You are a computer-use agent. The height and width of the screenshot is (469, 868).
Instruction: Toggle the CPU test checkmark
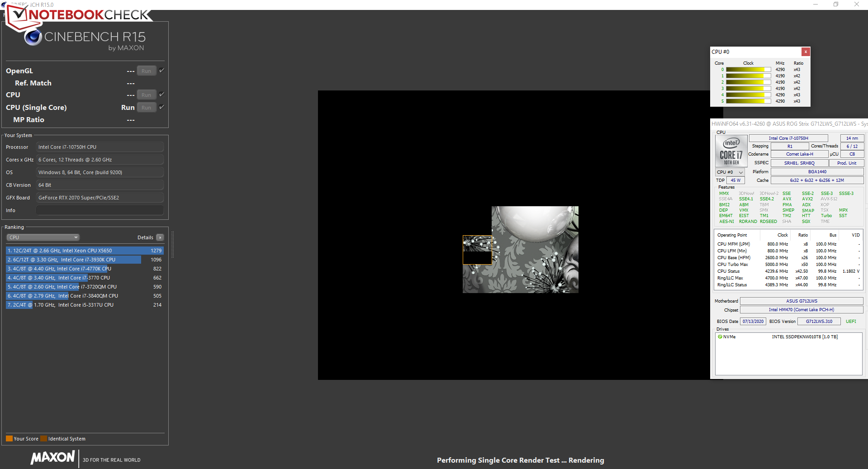[161, 95]
